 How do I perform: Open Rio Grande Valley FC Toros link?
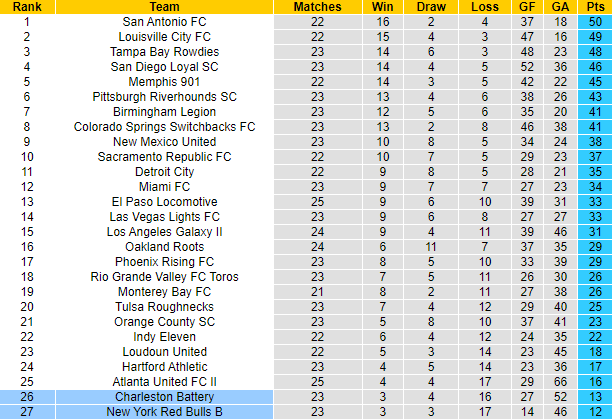coord(164,277)
